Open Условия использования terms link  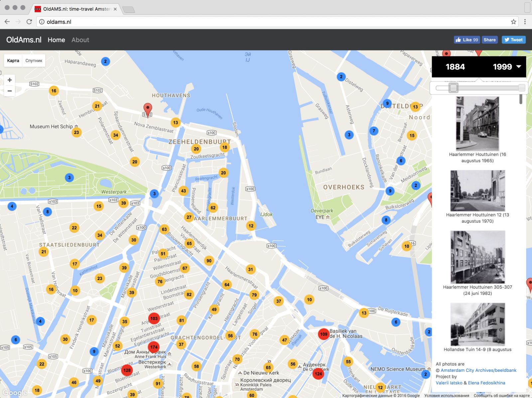click(x=447, y=395)
